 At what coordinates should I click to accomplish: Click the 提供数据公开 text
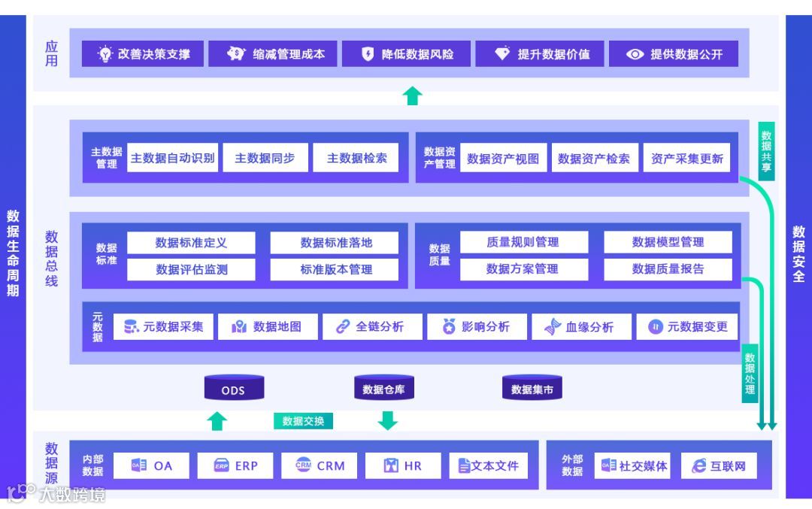click(x=686, y=54)
